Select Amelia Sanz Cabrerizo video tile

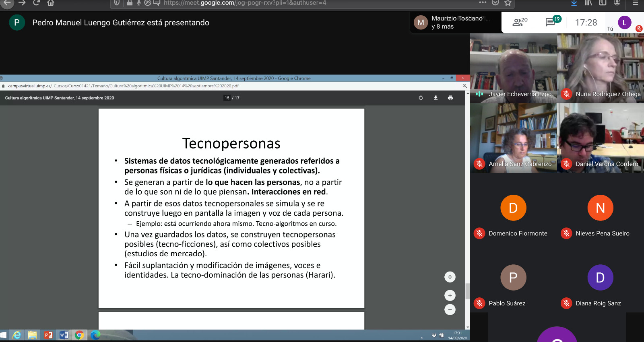click(x=514, y=138)
